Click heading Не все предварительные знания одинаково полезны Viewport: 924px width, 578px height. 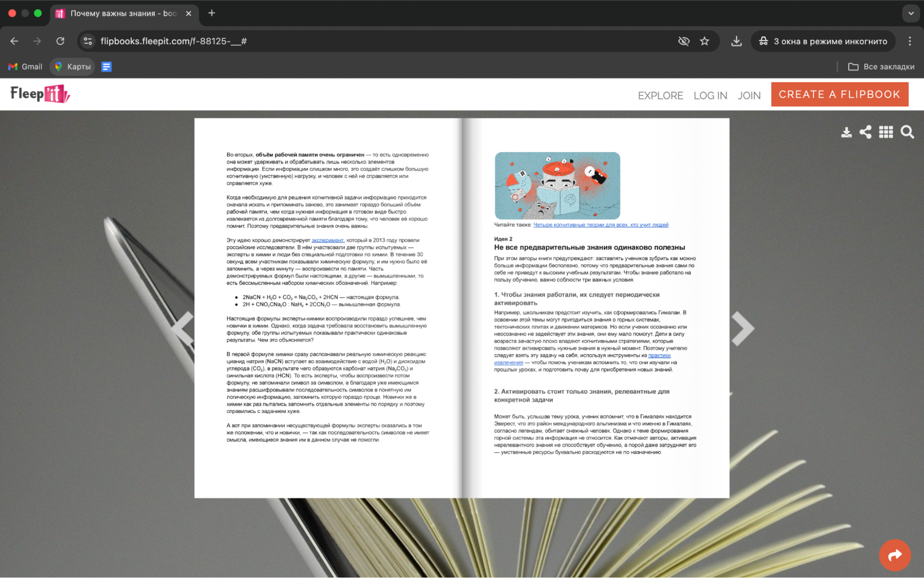click(589, 247)
